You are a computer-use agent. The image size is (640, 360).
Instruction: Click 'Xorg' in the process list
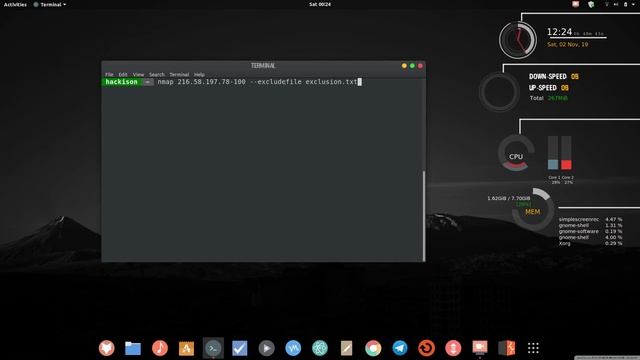pyautogui.click(x=564, y=243)
